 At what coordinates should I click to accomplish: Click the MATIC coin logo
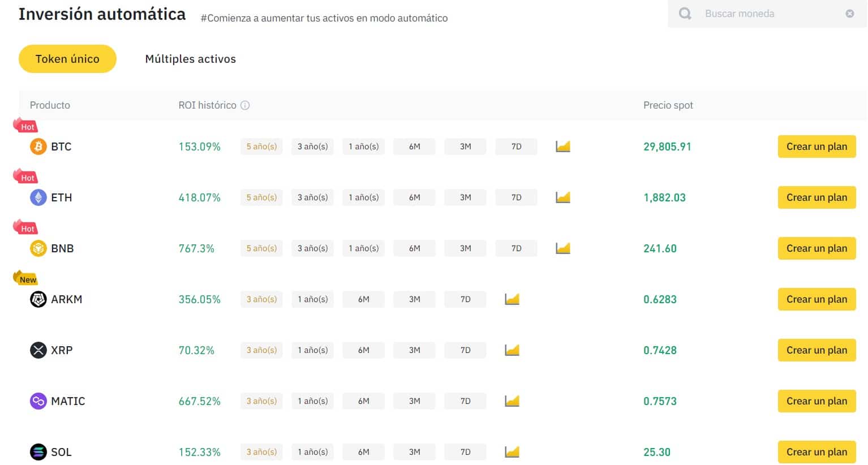(38, 401)
